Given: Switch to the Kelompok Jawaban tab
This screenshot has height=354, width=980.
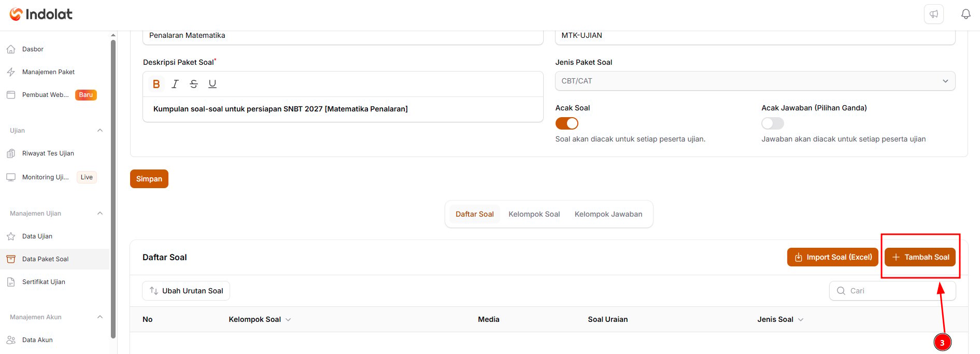Looking at the screenshot, I should click(x=608, y=214).
